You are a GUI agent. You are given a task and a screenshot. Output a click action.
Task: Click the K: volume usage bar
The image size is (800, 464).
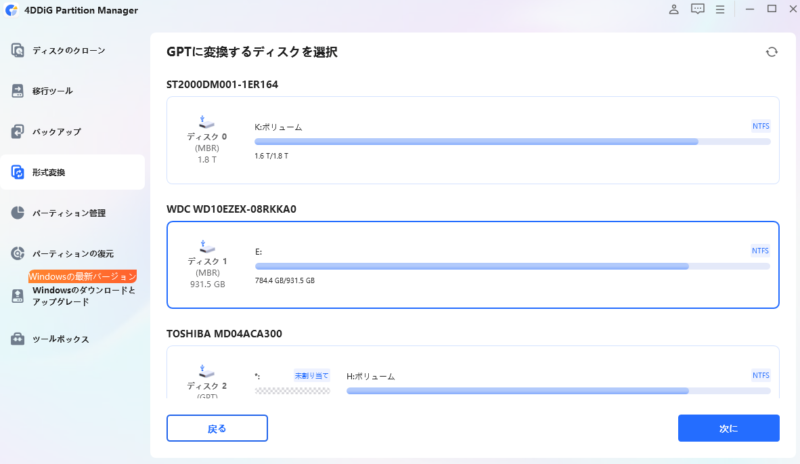click(512, 142)
